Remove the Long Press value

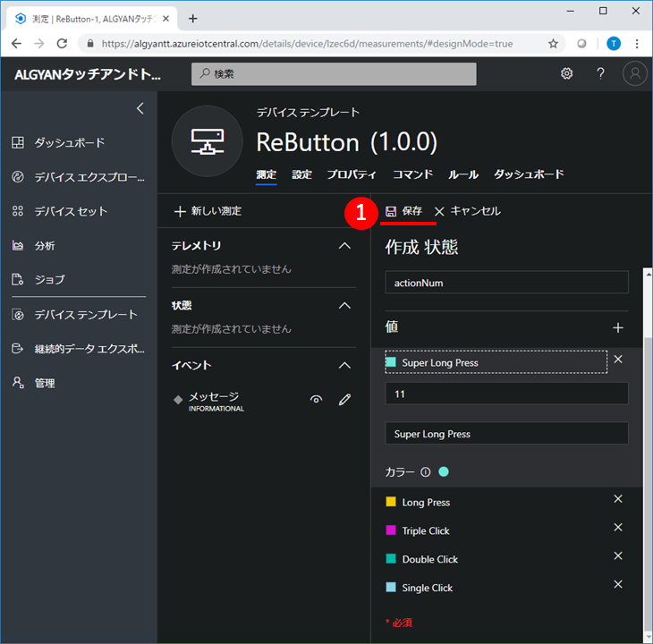pyautogui.click(x=618, y=499)
